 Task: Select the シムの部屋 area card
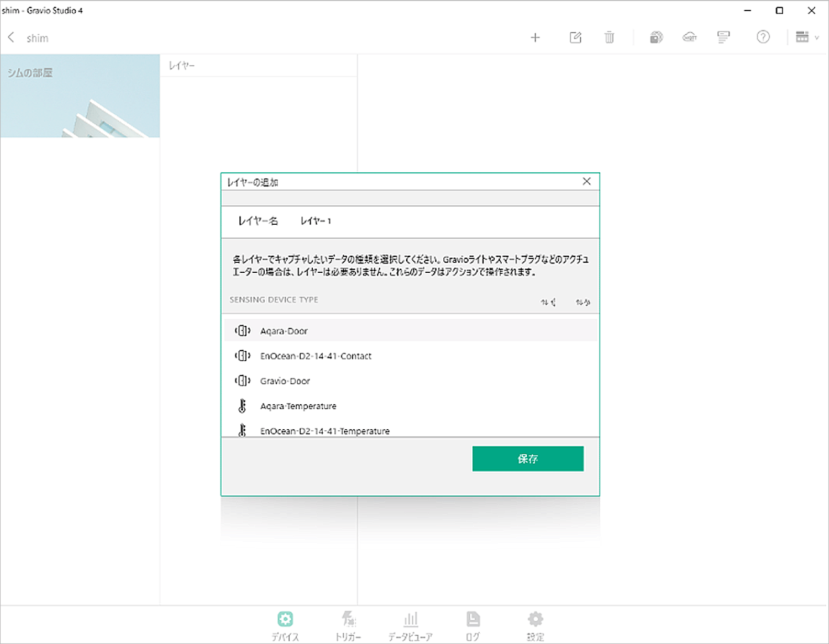tap(80, 96)
